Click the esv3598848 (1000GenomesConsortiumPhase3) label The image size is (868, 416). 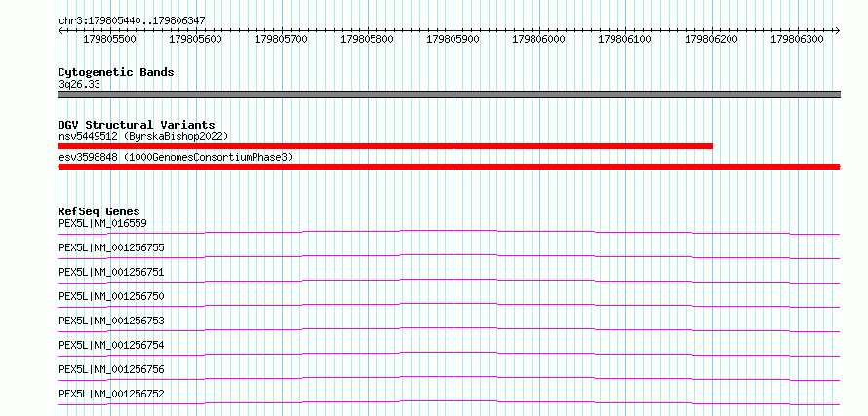click(x=176, y=158)
